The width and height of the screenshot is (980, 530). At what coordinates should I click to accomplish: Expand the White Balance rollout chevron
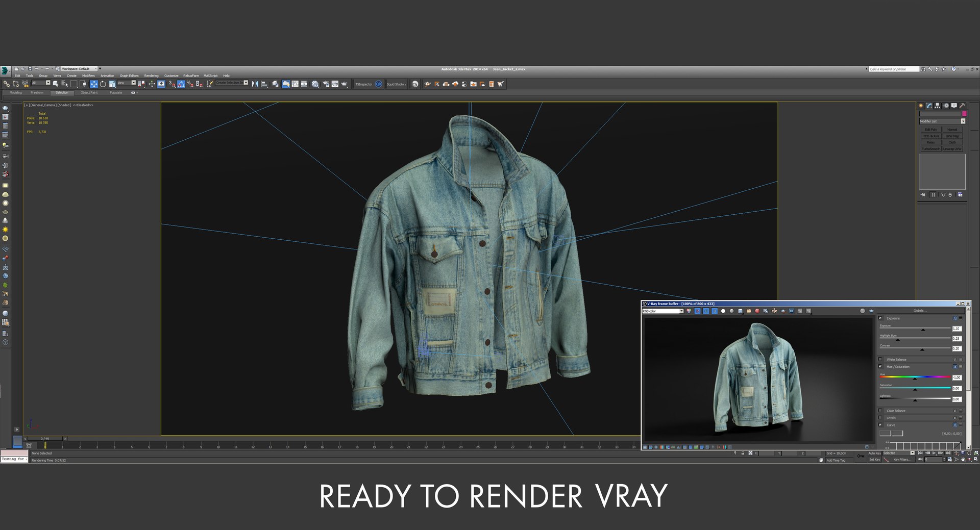pyautogui.click(x=955, y=359)
